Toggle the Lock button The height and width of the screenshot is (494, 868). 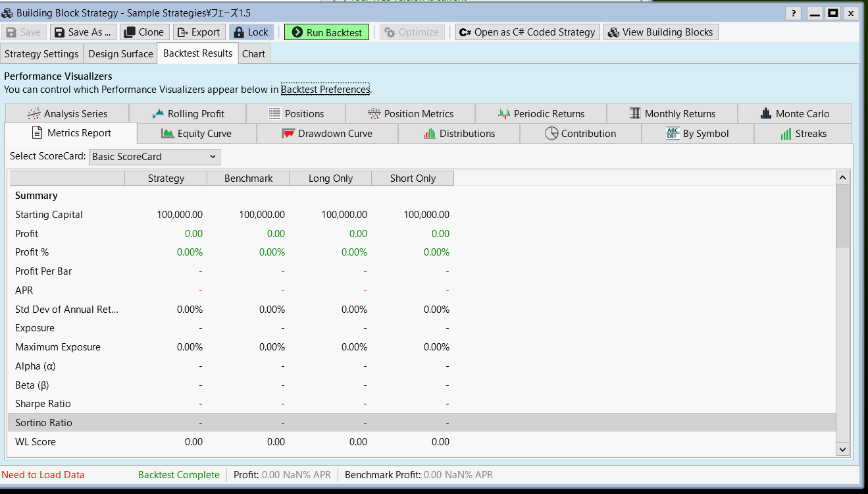(251, 32)
